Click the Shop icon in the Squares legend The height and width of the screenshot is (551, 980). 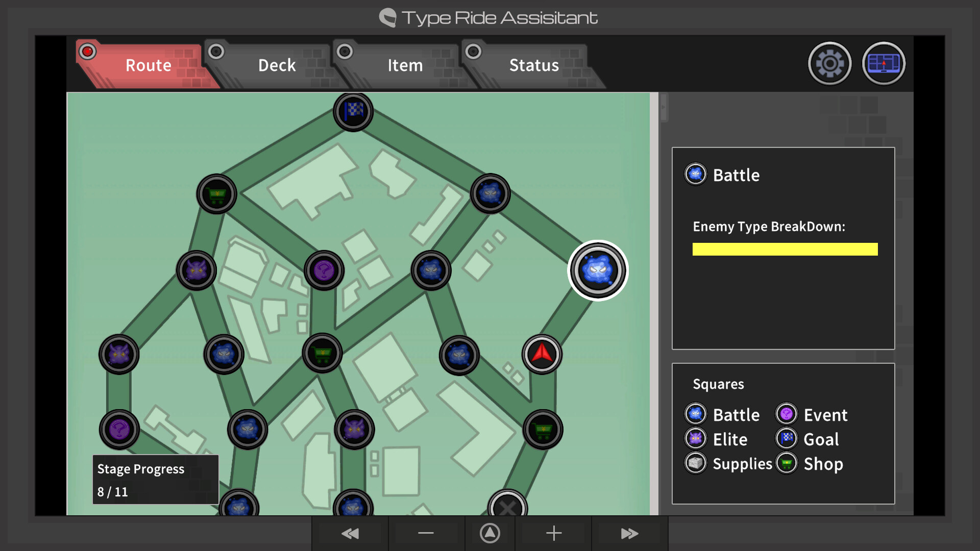(786, 463)
